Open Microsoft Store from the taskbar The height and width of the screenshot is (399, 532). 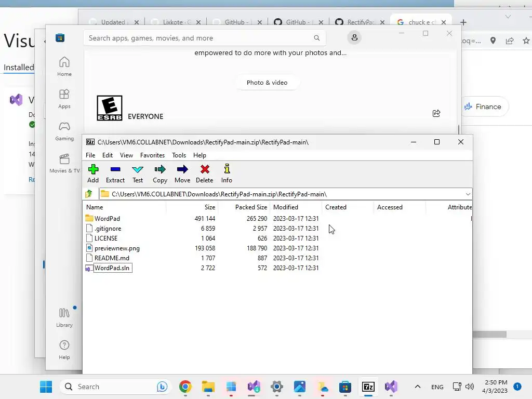345,387
